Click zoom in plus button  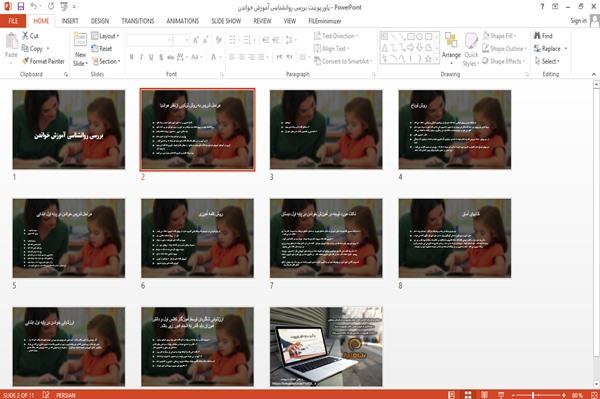coord(564,395)
